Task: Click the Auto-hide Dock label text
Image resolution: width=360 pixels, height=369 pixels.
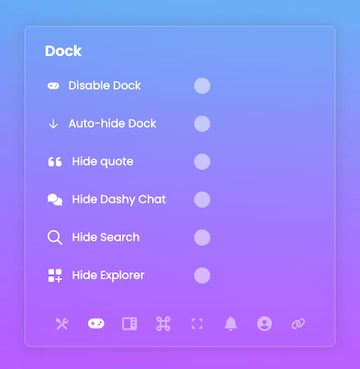Action: [112, 124]
